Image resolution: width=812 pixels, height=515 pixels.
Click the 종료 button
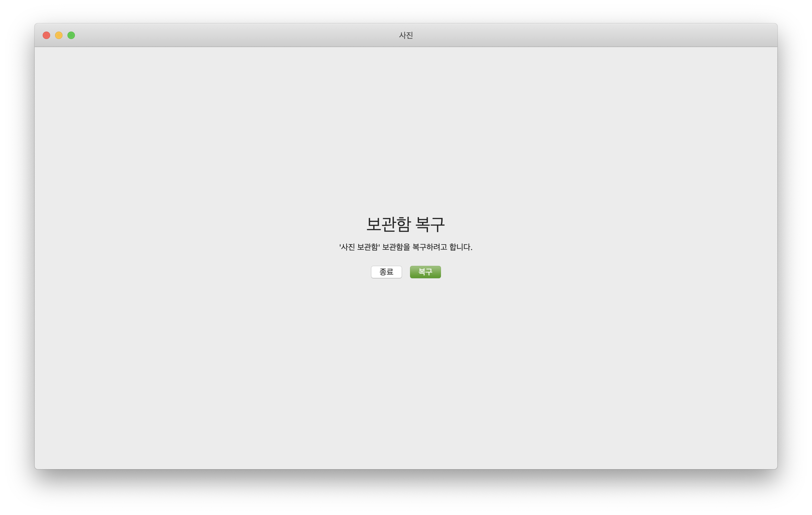(387, 272)
